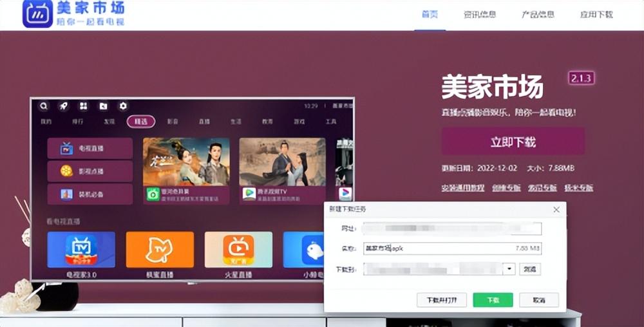Click the 立即下载 button
Screen dimensions: 644x327
click(513, 142)
